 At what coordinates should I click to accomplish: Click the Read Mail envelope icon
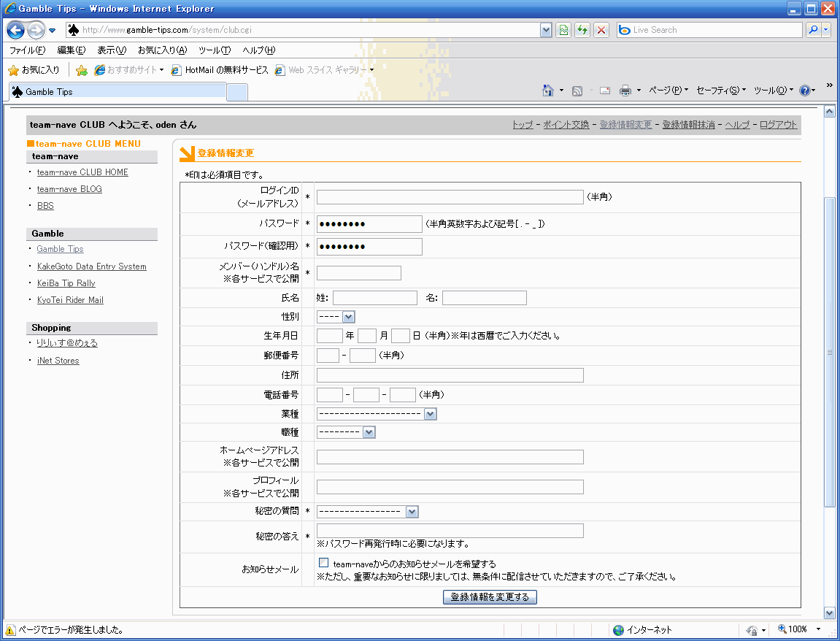pos(605,91)
